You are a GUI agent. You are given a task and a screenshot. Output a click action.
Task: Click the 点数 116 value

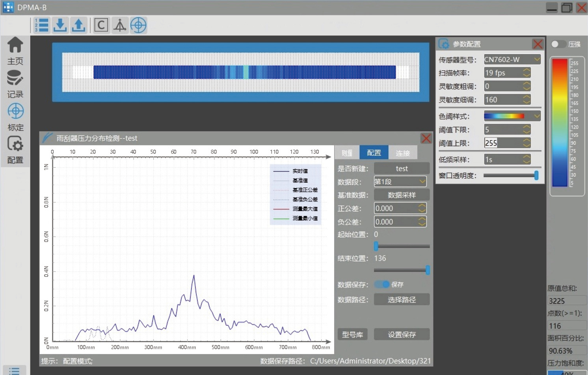(567, 326)
